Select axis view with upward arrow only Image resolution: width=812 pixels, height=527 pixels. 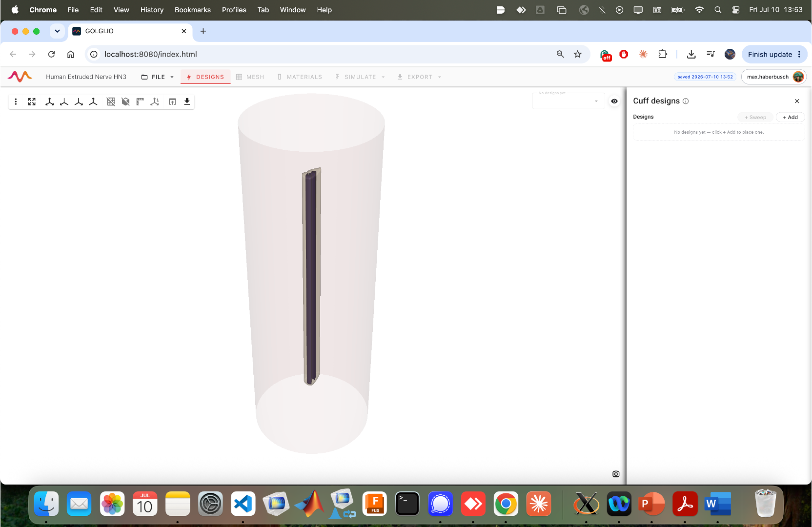click(x=93, y=101)
